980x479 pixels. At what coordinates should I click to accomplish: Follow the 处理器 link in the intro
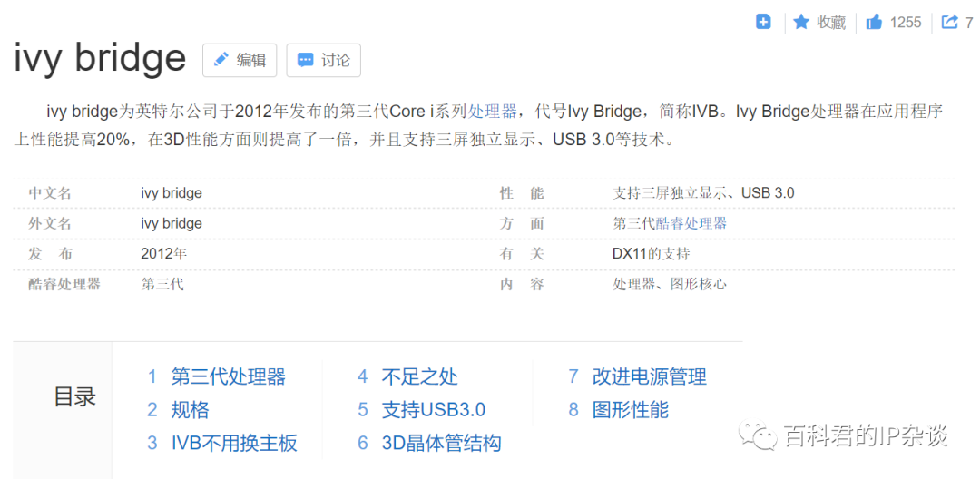[493, 112]
